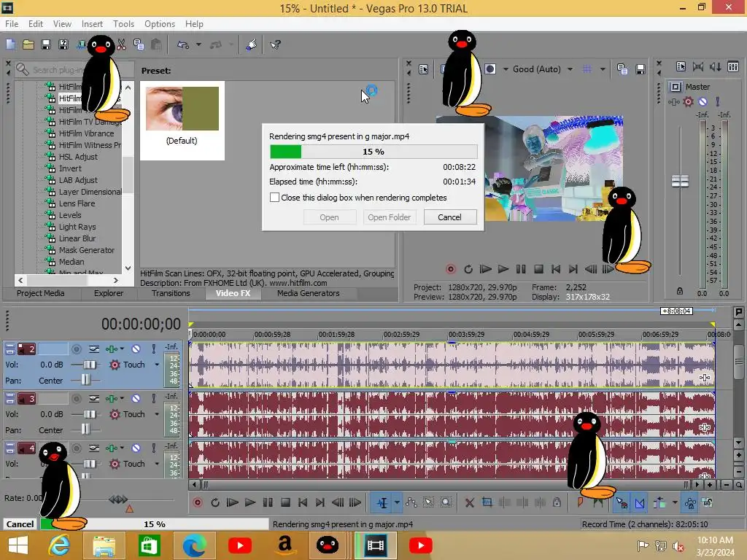
Task: Open Undo history dropdown arrow
Action: click(198, 44)
